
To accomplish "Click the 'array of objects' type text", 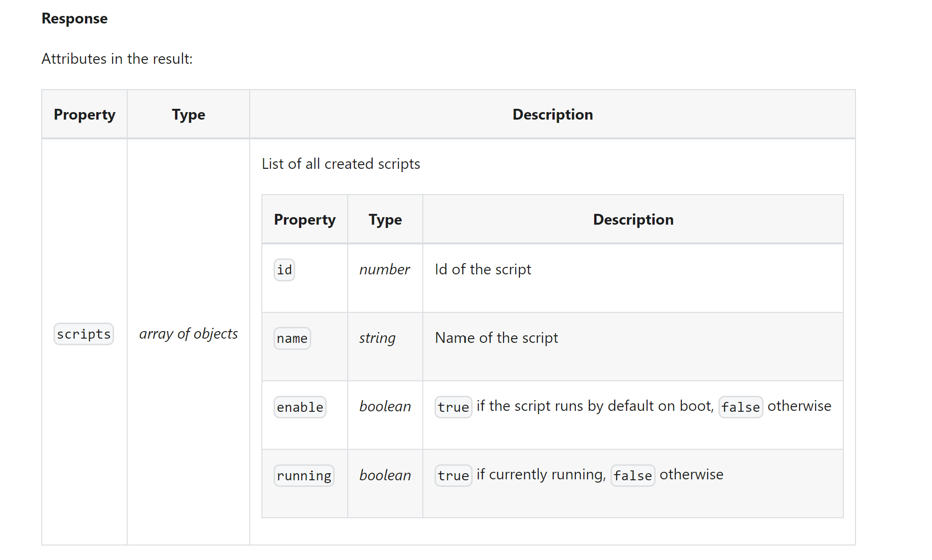I will pos(188,333).
